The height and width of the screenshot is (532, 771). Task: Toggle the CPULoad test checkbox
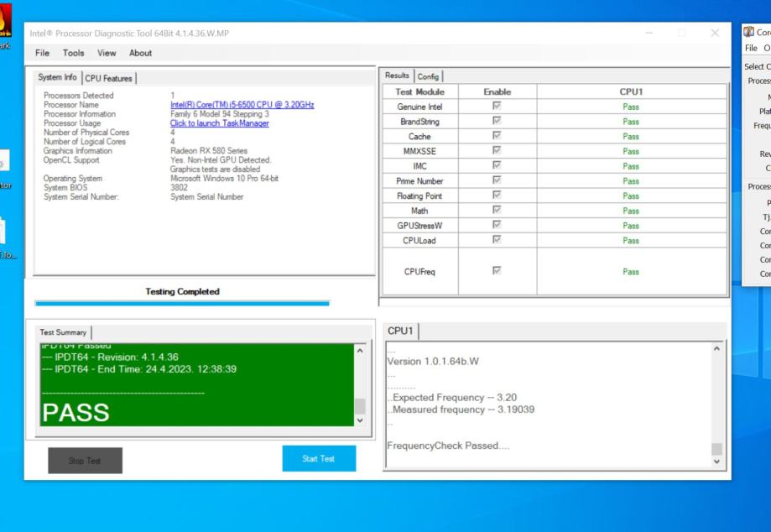point(497,239)
